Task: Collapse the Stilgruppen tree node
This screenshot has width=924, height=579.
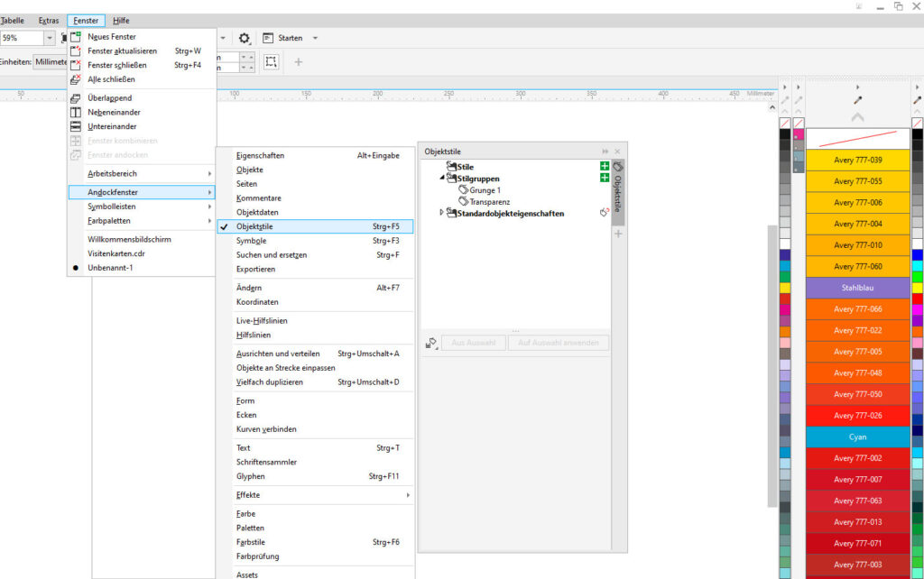Action: pos(442,178)
